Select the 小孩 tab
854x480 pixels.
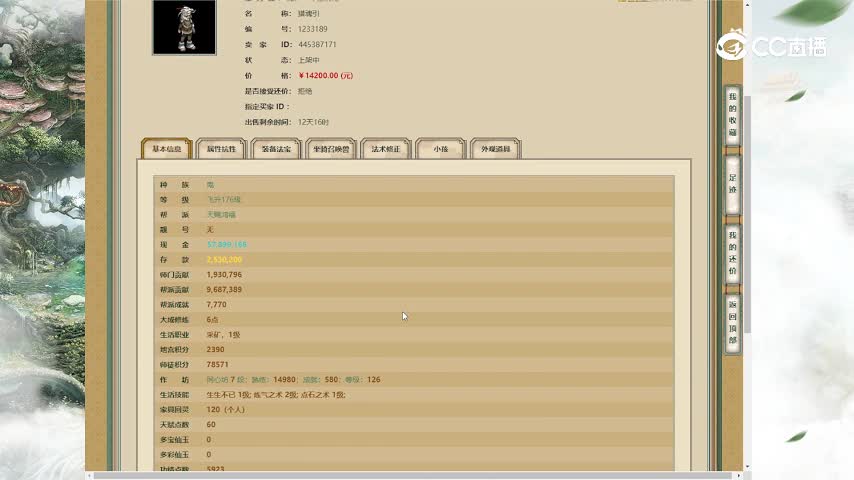click(x=441, y=149)
